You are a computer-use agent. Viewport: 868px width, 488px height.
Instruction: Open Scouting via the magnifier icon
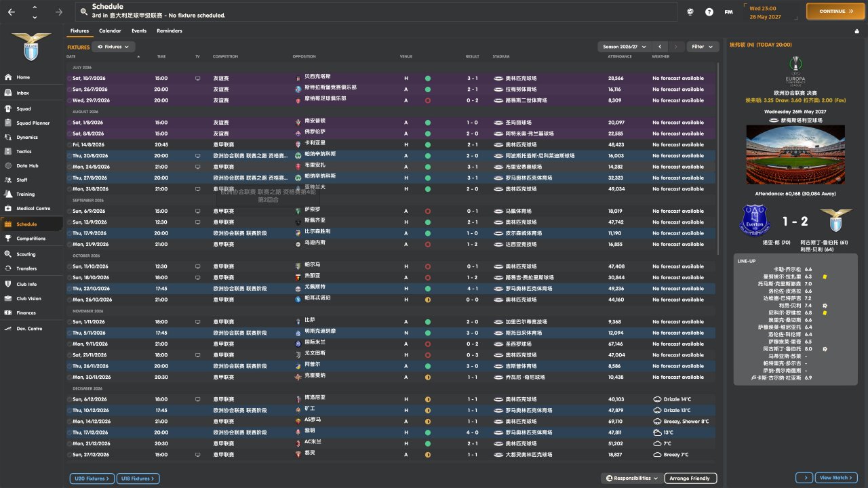click(9, 254)
